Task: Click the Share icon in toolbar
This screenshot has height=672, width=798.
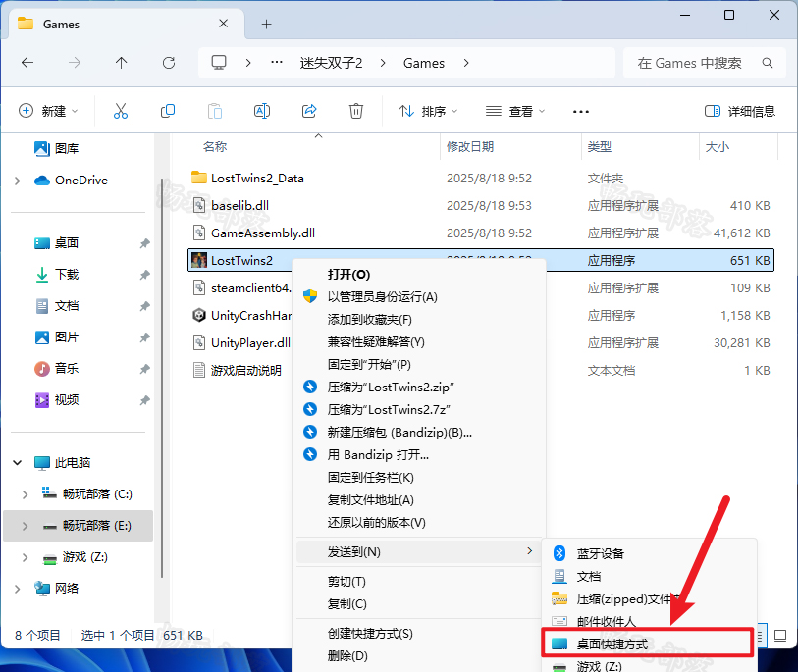Action: (309, 111)
